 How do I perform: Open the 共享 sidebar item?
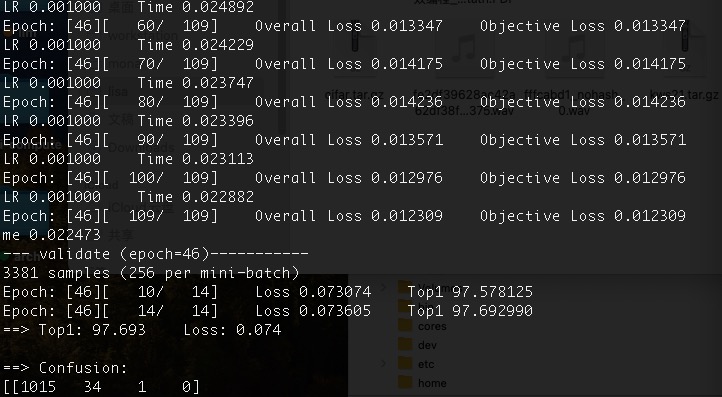(120, 235)
